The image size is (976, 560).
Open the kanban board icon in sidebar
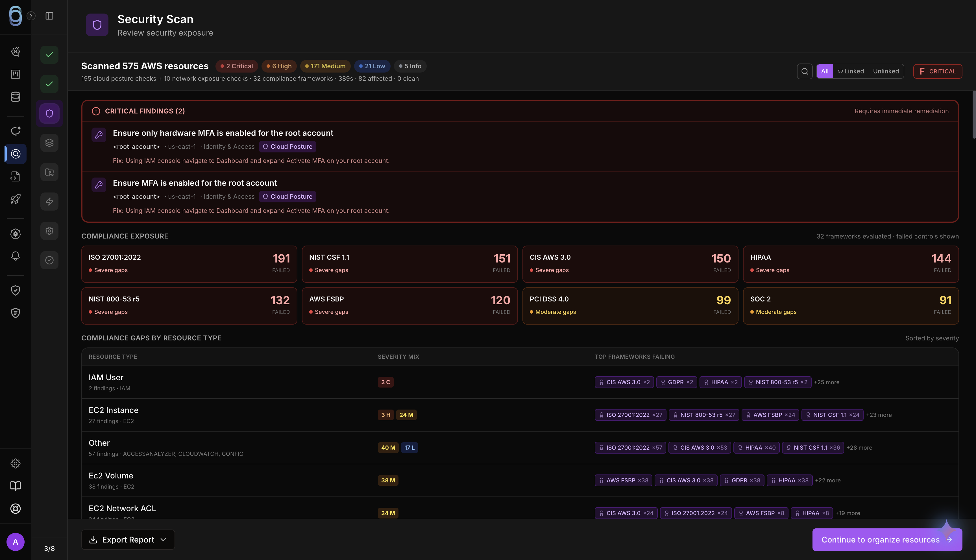pos(15,74)
